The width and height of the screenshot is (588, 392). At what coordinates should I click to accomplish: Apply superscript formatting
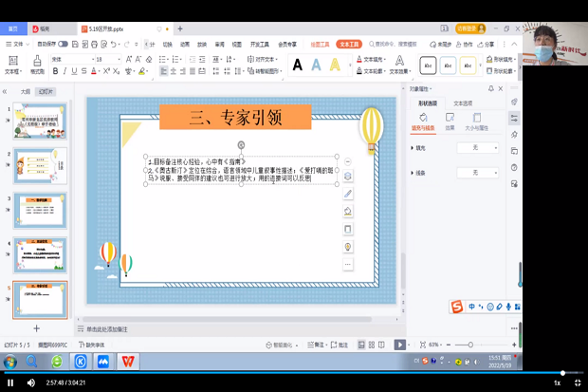click(x=106, y=71)
